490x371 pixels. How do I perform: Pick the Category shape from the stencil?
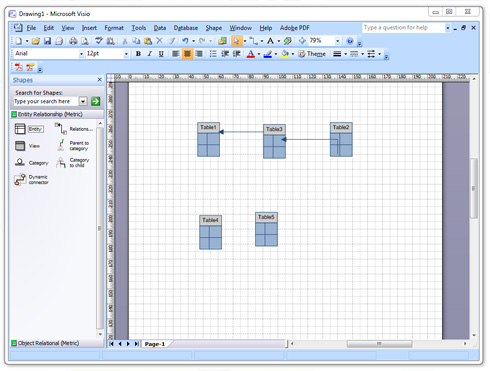coord(31,163)
